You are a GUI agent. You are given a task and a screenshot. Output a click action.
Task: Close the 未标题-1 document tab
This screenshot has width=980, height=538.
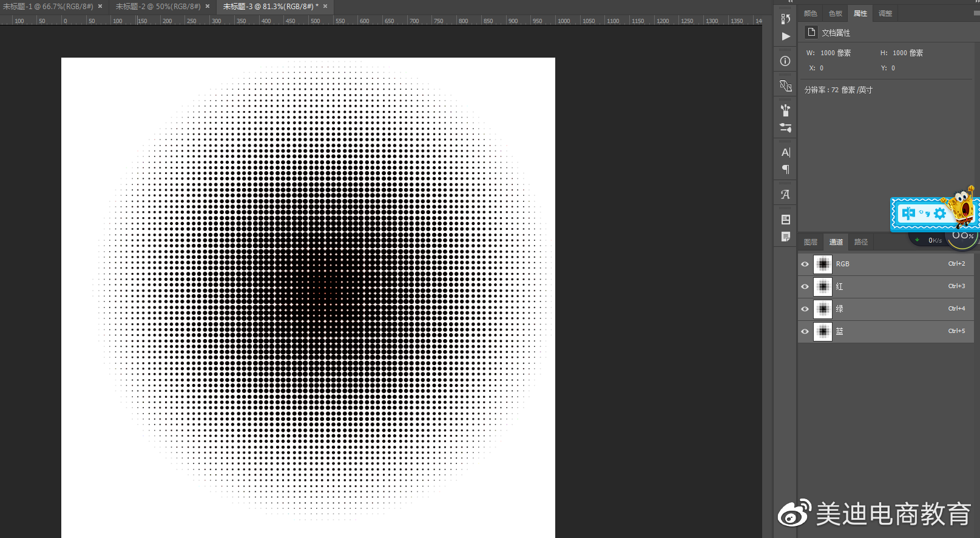(x=100, y=6)
